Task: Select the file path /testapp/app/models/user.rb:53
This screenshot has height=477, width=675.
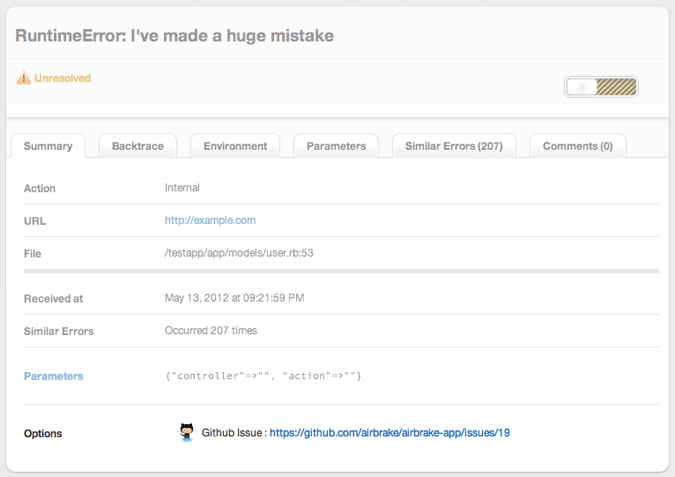Action: tap(239, 253)
